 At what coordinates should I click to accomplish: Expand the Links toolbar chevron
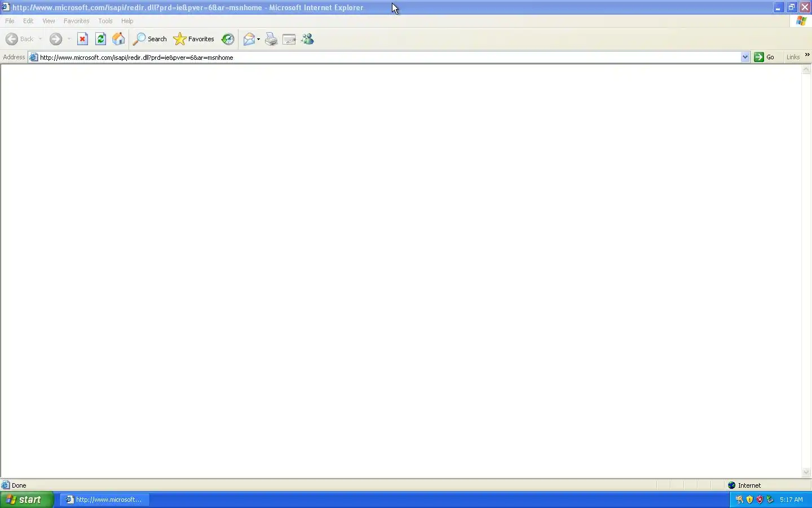tap(807, 55)
